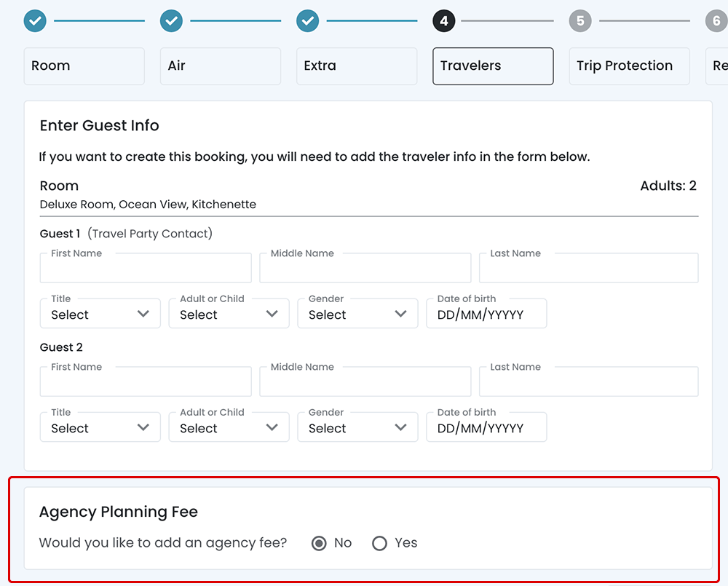Open the Extra step tab
Viewport: 728px width, 586px height.
(x=357, y=66)
